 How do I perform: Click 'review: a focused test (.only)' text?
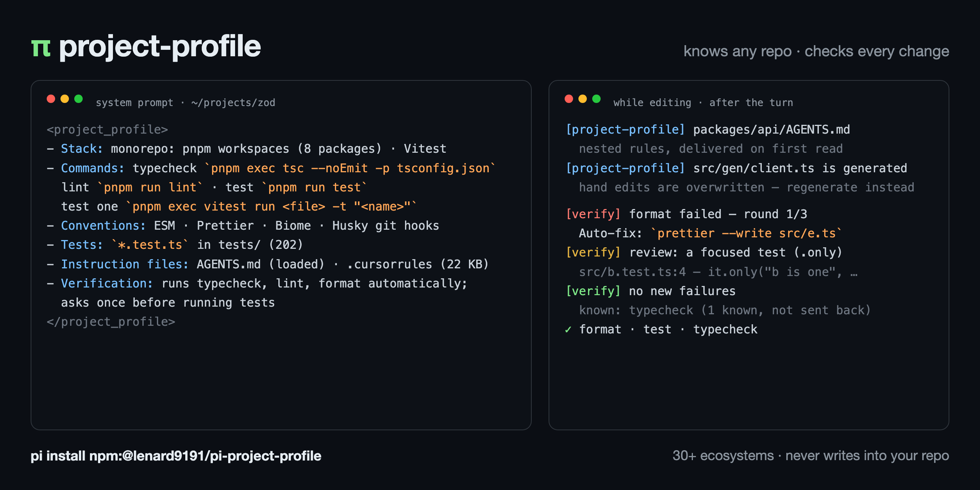point(736,253)
